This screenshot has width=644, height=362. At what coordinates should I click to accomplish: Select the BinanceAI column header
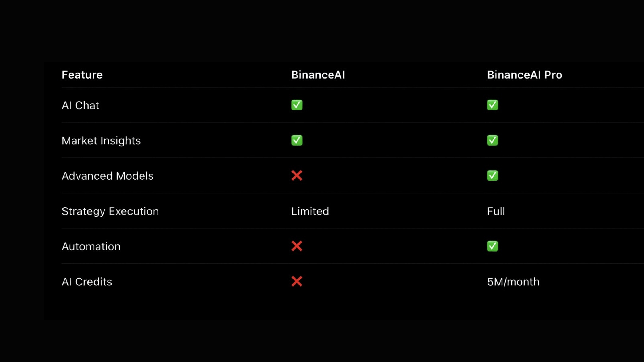[318, 75]
